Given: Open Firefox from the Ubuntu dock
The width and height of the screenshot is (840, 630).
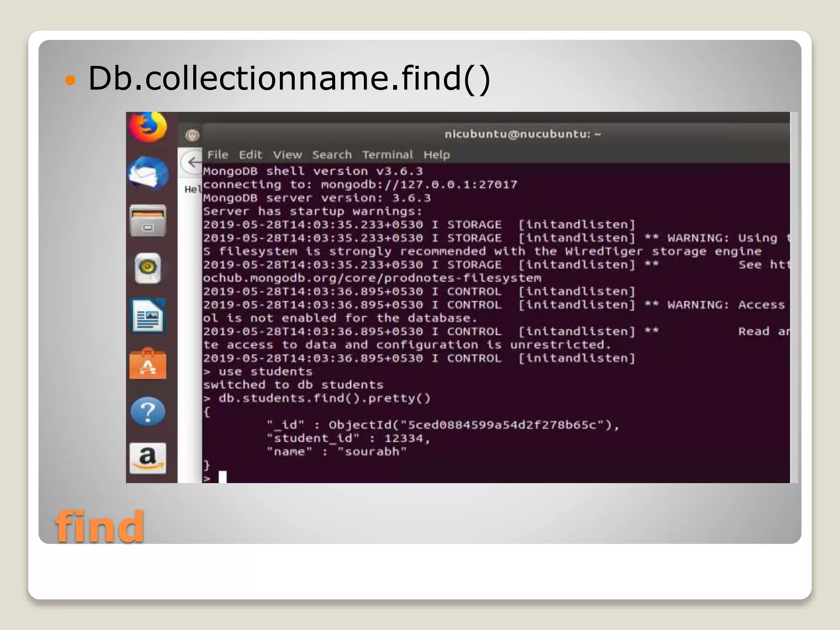Looking at the screenshot, I should pos(148,126).
